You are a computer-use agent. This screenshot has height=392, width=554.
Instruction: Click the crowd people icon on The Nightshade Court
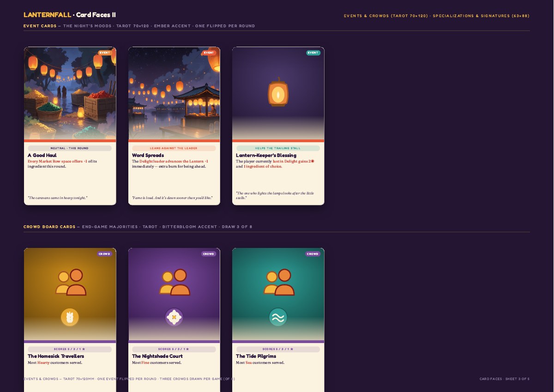175,282
